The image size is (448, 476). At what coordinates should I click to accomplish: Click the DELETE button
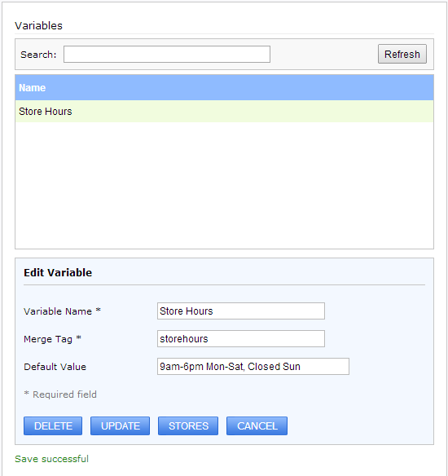click(x=53, y=426)
